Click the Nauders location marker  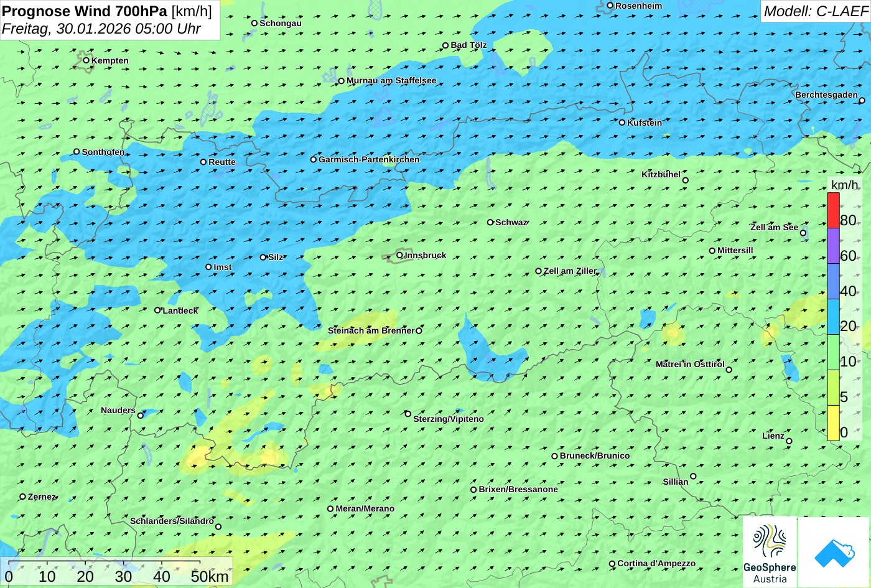[x=141, y=416]
